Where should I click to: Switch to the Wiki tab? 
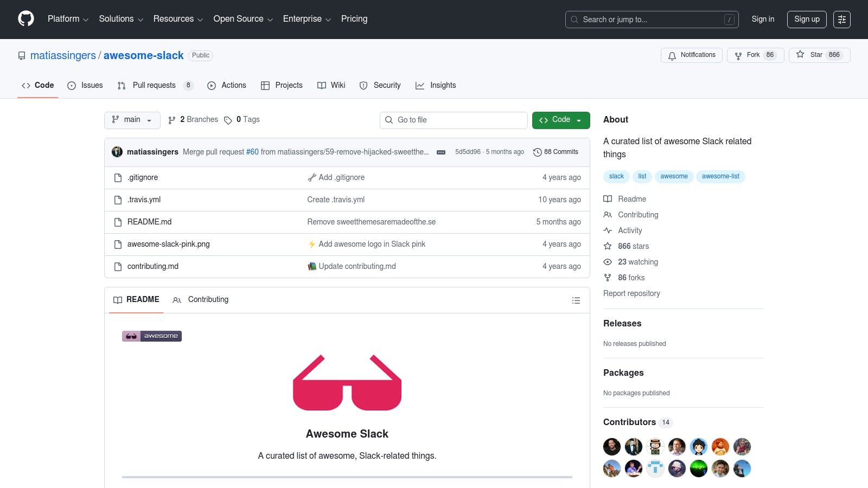pyautogui.click(x=331, y=85)
